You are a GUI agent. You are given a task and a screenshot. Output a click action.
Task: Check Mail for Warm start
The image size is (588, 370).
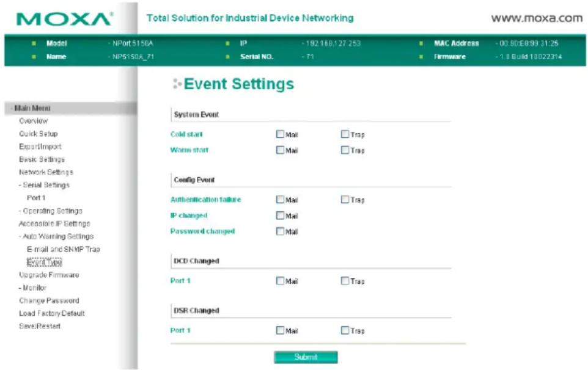coord(280,150)
